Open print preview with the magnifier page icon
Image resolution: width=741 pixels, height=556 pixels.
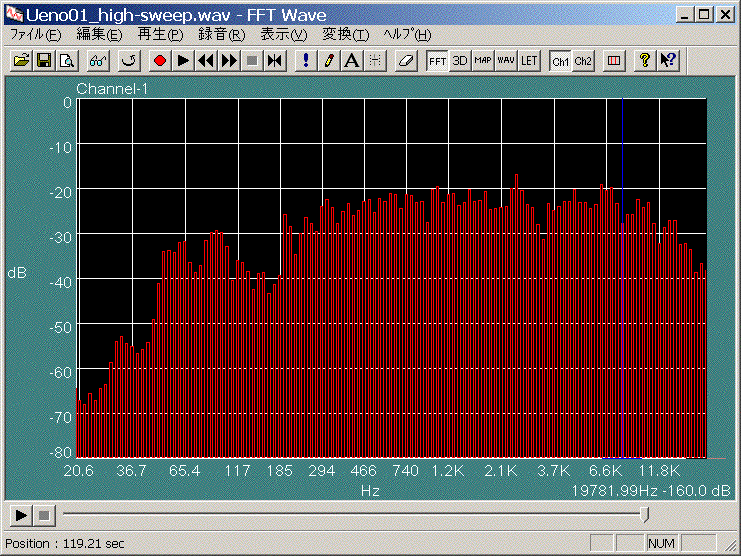coord(67,61)
